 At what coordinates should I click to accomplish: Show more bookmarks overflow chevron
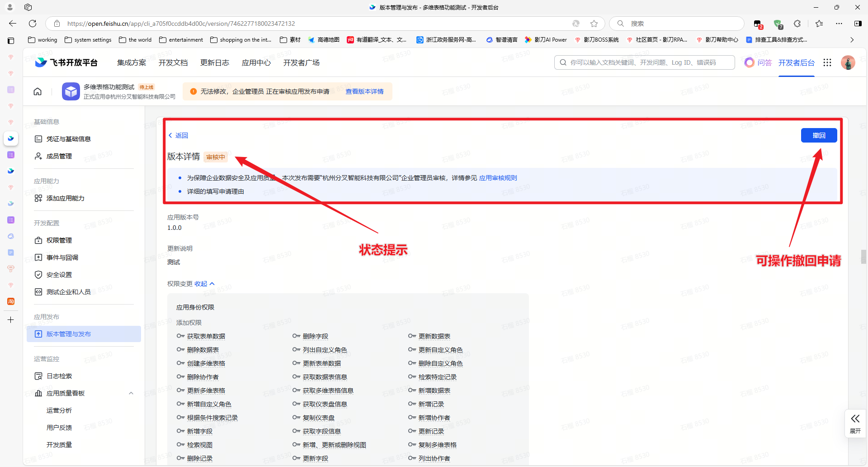[x=852, y=40]
